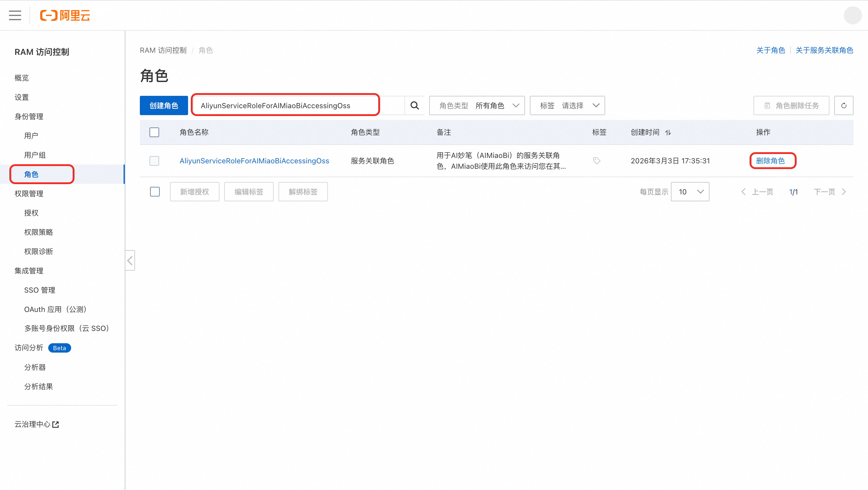Click the 服务关联角色 type cell

(372, 161)
